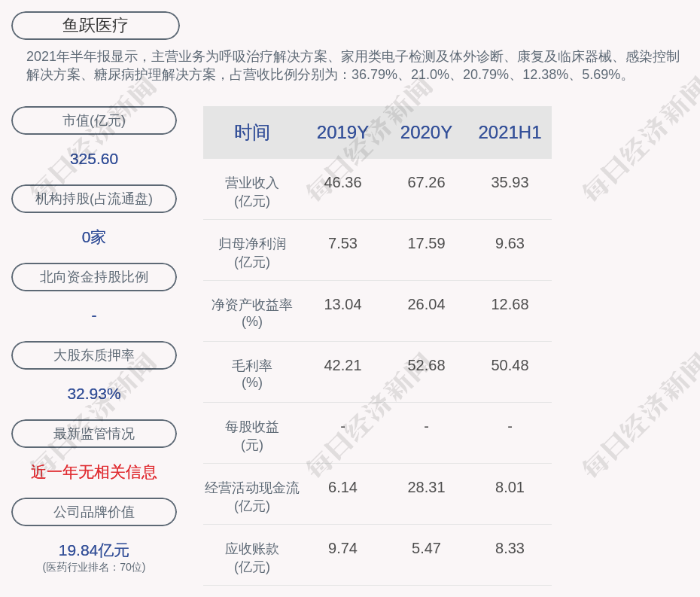The image size is (700, 597).
Task: Click the 毛利率(%) row label
Action: point(252,374)
